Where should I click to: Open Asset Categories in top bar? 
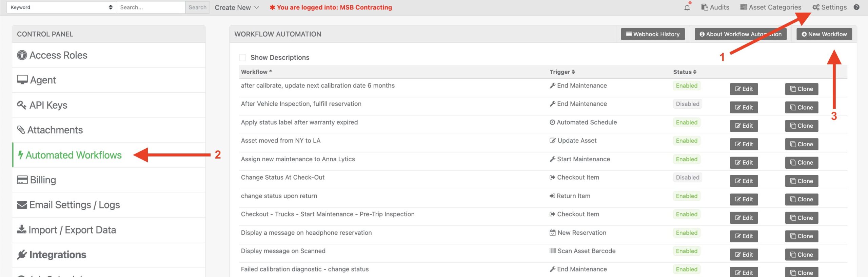pos(771,7)
